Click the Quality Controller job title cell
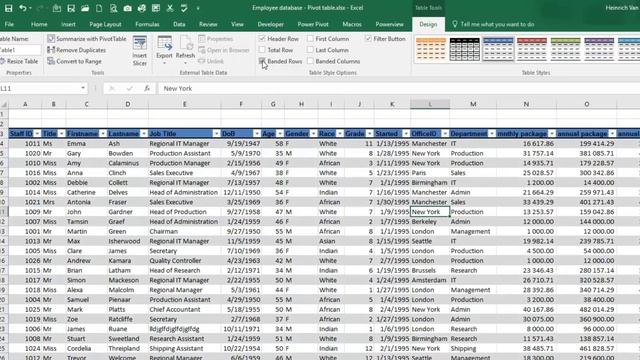This screenshot has width=640, height=360. pos(184,260)
